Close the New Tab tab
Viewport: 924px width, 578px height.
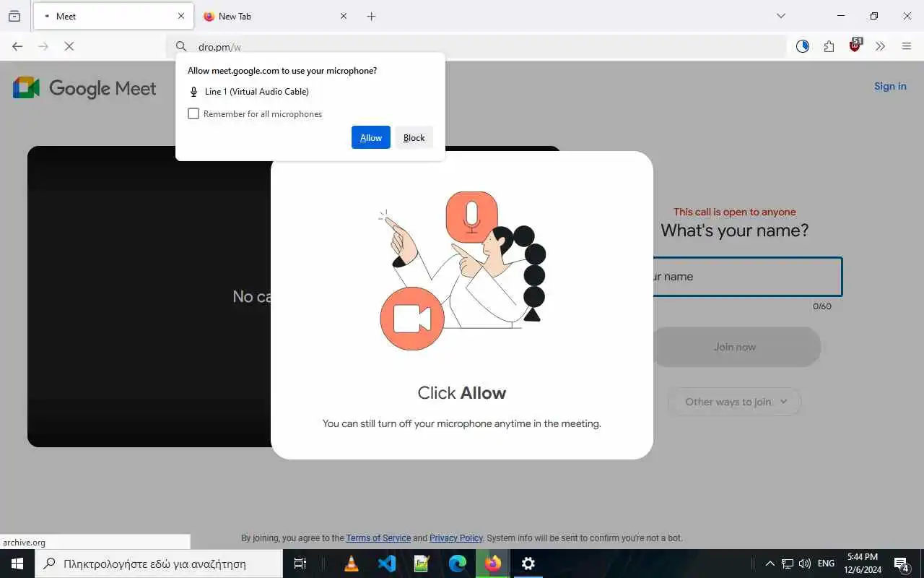[x=343, y=16]
